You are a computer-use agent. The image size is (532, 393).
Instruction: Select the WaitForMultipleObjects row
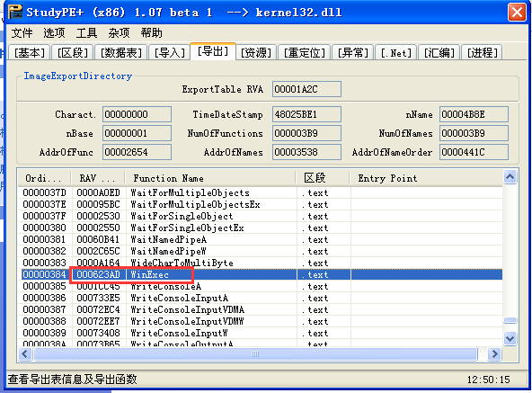coord(261,193)
